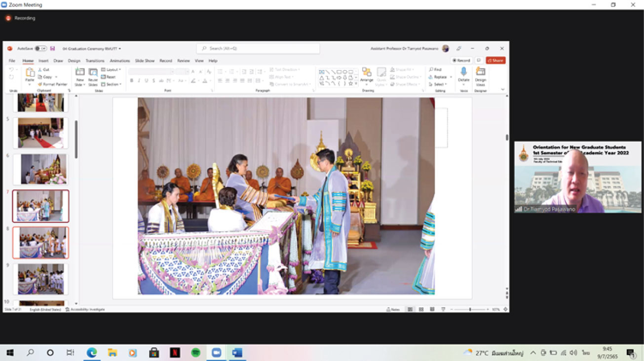644x361 pixels.
Task: Toggle Underline formatting
Action: (x=147, y=80)
